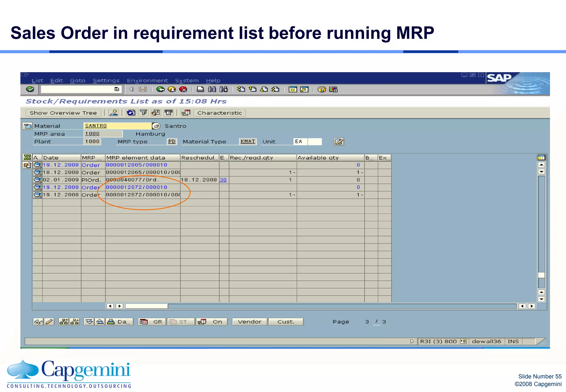The image size is (566, 392).
Task: Click the Filter funnel icon
Action: 143,113
